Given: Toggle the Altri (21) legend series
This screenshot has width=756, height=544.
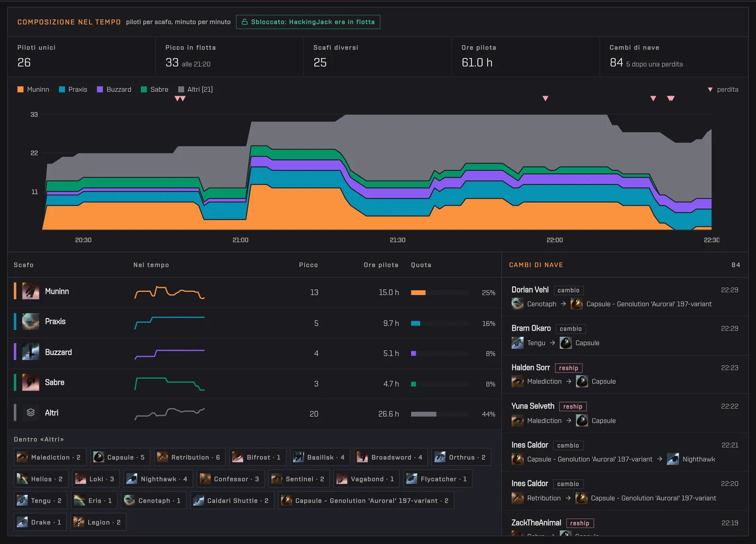Looking at the screenshot, I should click(195, 89).
